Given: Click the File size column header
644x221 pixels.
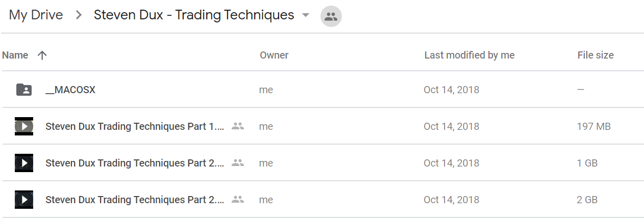Looking at the screenshot, I should pos(596,55).
